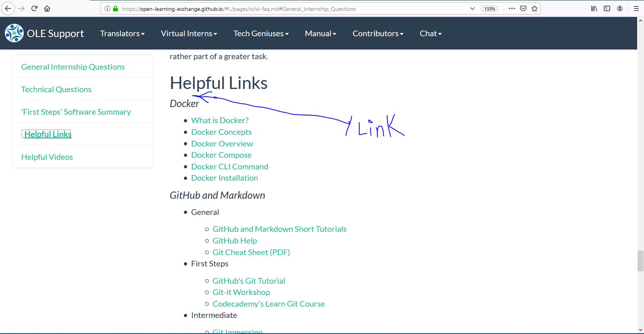Save page to Pocket

click(523, 8)
